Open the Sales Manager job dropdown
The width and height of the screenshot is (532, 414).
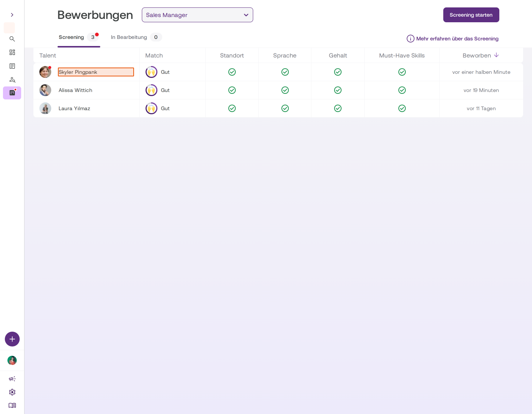[198, 15]
